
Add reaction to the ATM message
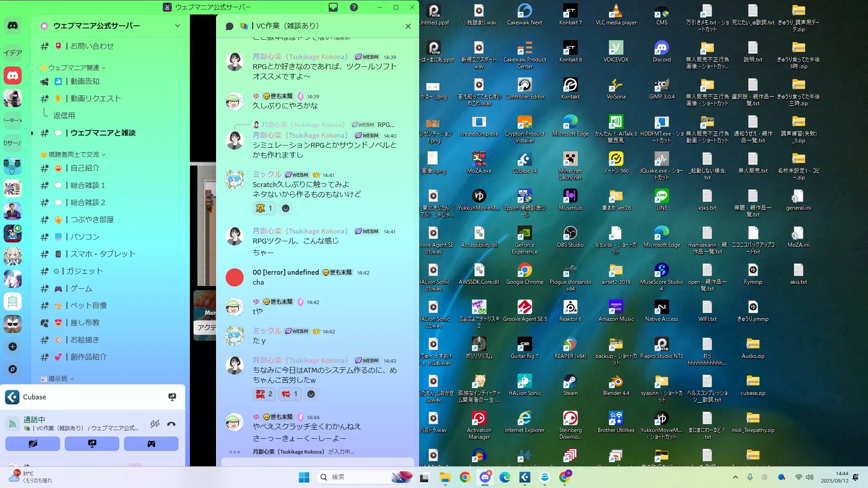[x=311, y=394]
